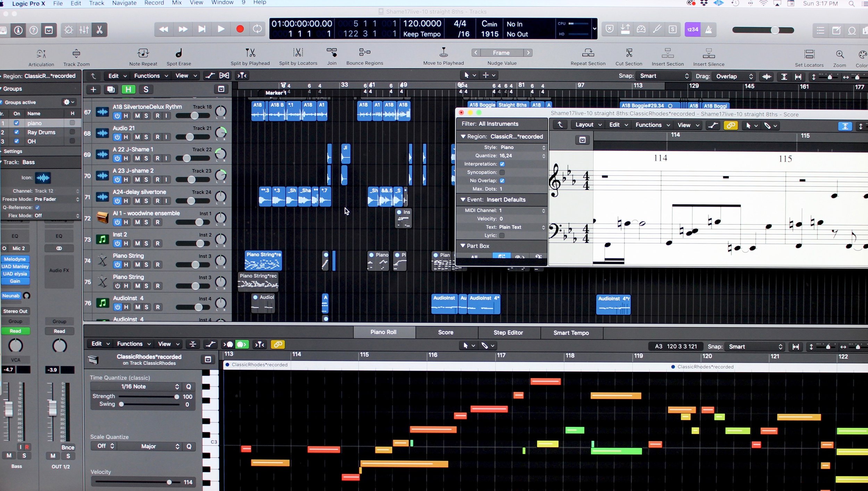Toggle power on A 22 J-Shame 1 track
The image size is (868, 491).
[x=117, y=158]
